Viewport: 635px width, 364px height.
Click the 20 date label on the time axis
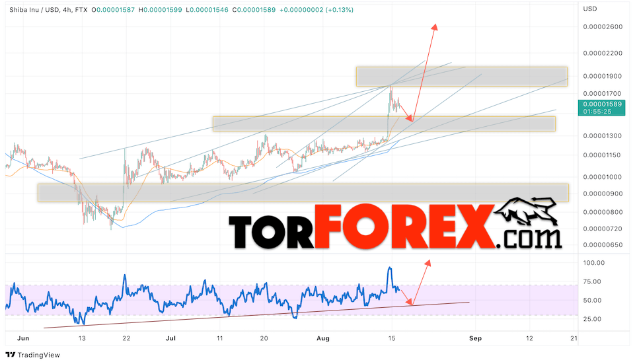click(264, 338)
